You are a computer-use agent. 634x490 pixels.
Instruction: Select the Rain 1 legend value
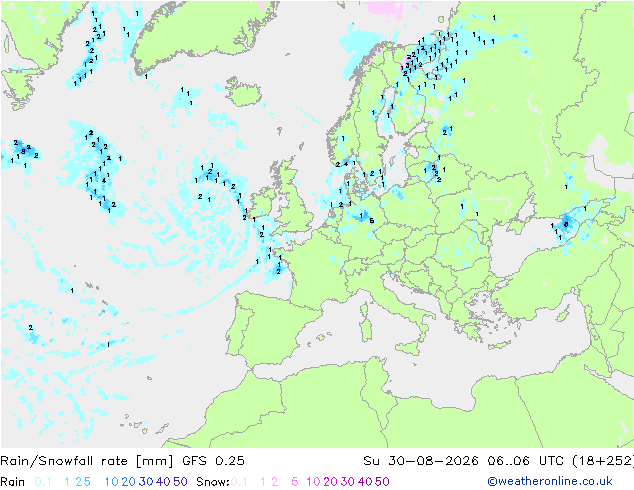point(67,482)
